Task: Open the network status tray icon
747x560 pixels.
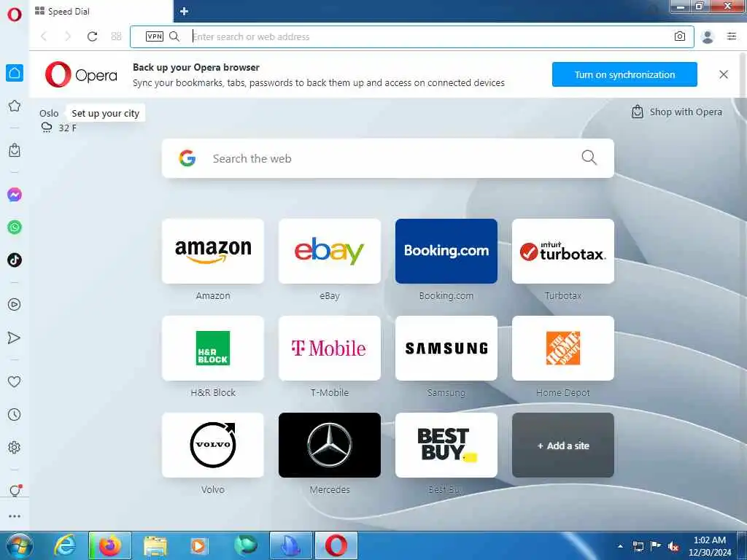Action: pos(638,546)
